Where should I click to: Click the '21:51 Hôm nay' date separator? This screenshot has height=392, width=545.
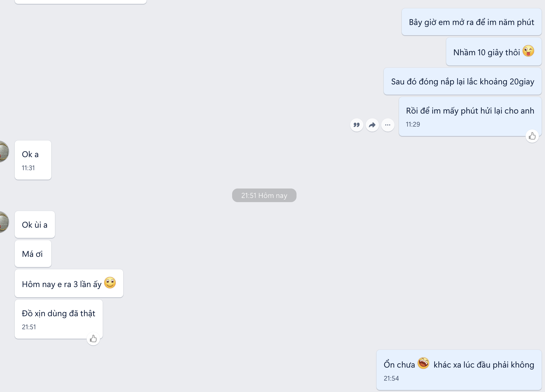pyautogui.click(x=264, y=195)
